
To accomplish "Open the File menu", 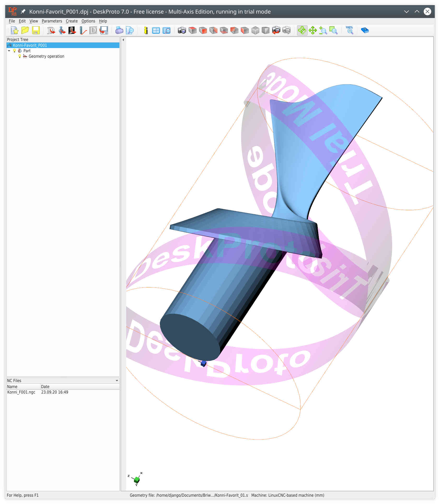I will (x=12, y=21).
